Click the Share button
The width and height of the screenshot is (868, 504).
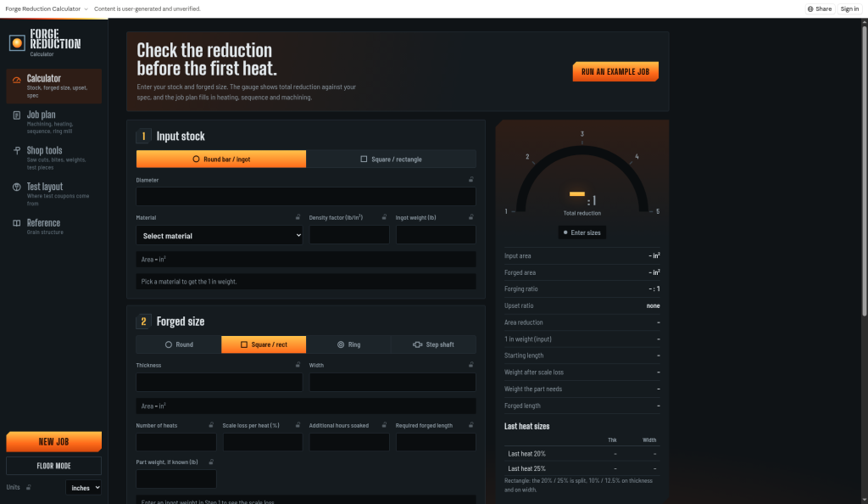[820, 8]
